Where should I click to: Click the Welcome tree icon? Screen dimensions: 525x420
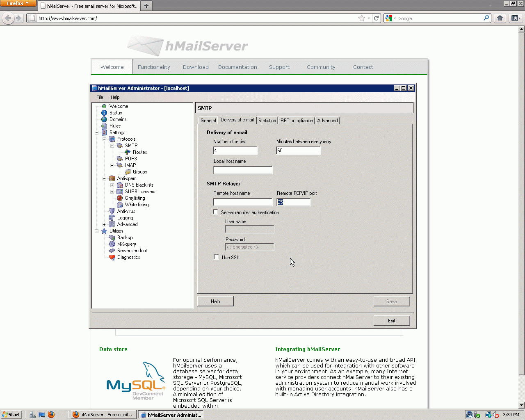click(x=104, y=106)
